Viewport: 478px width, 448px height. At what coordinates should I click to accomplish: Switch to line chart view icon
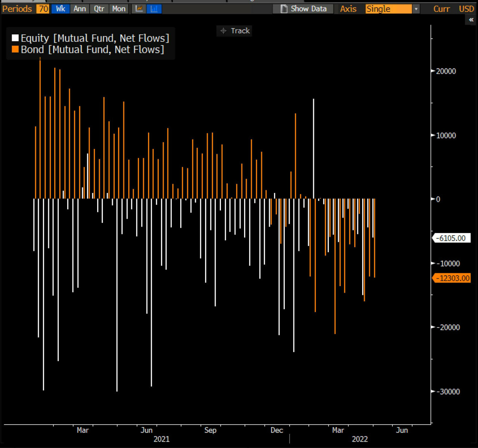point(139,9)
